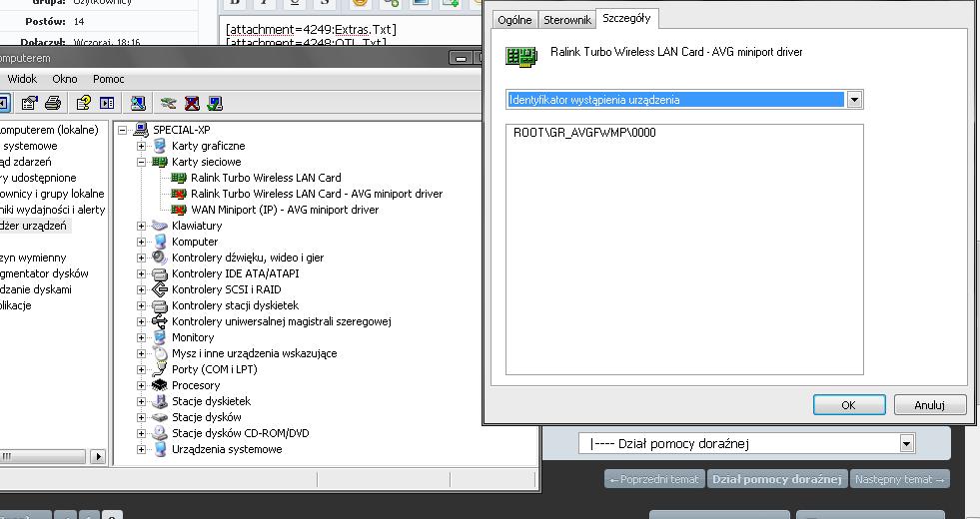This screenshot has width=980, height=519.
Task: Select the Kontrolery dźwięku, wideo i gier icon
Action: tap(160, 258)
